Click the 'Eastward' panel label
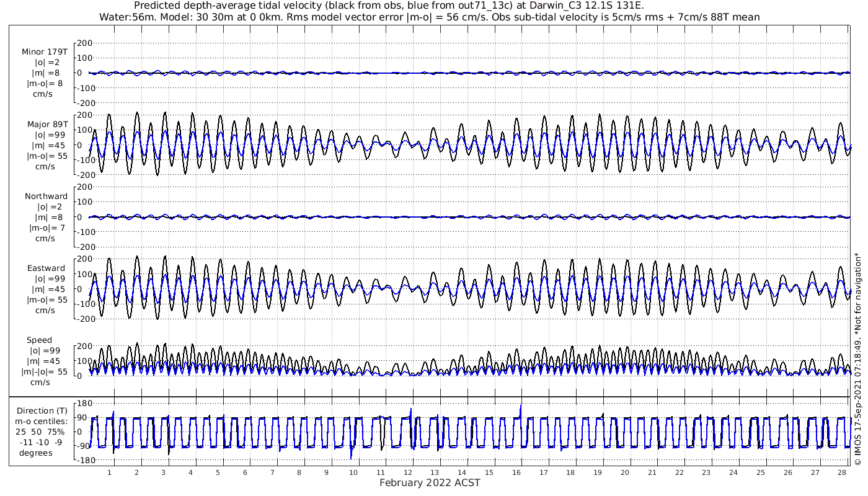The width and height of the screenshot is (868, 496). pyautogui.click(x=46, y=268)
